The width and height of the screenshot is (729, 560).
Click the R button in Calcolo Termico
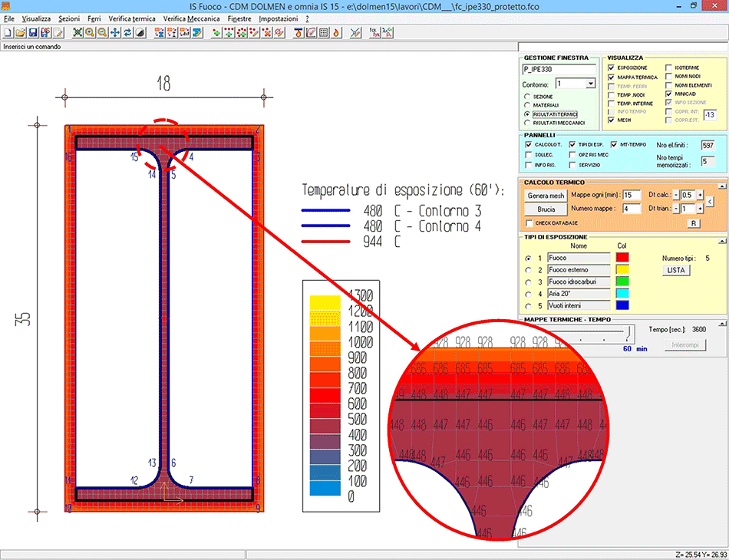point(693,223)
